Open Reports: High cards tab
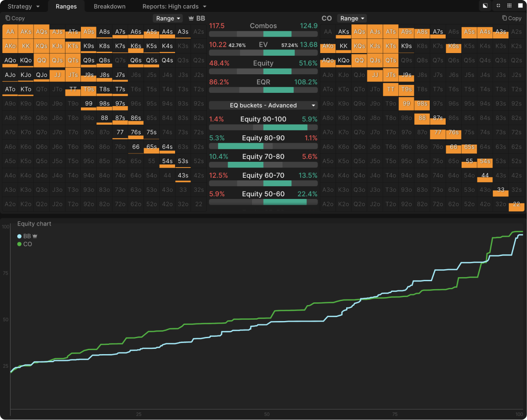 click(174, 6)
